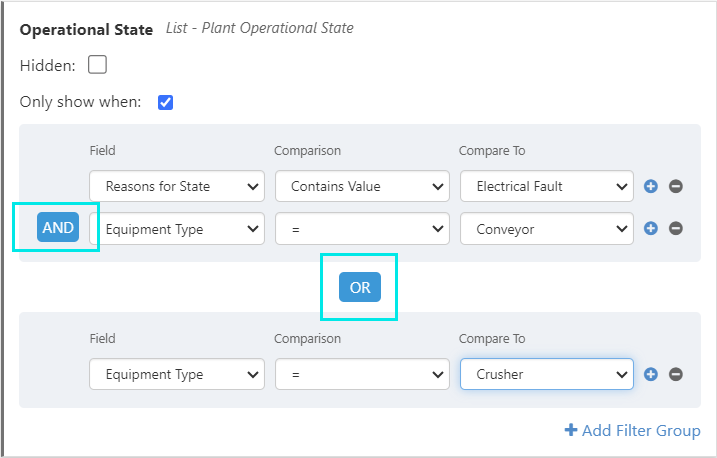This screenshot has height=458, width=717.
Task: Tick the Hidden checkbox
Action: (x=97, y=65)
